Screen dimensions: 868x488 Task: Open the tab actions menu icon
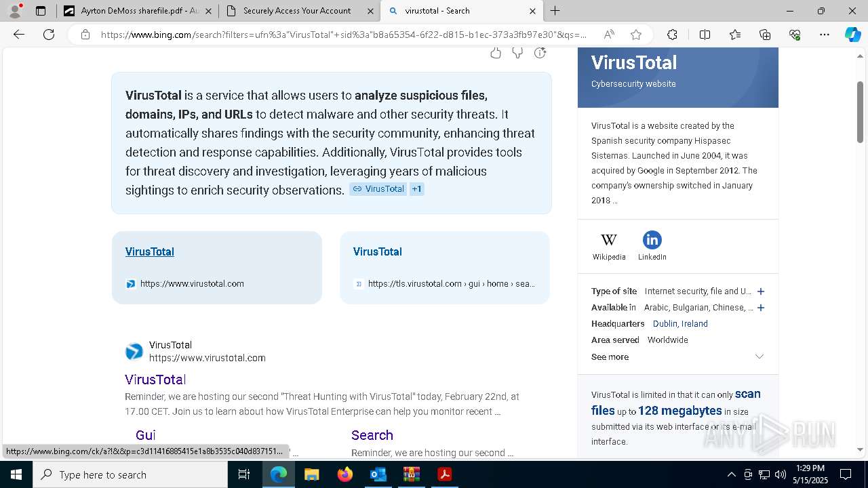point(41,11)
